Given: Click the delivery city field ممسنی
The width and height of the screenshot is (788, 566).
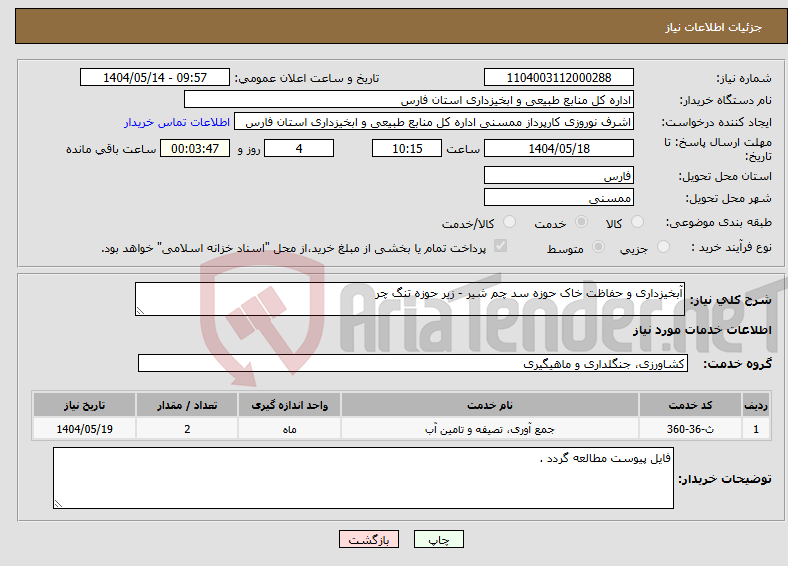Looking at the screenshot, I should coord(559,197).
